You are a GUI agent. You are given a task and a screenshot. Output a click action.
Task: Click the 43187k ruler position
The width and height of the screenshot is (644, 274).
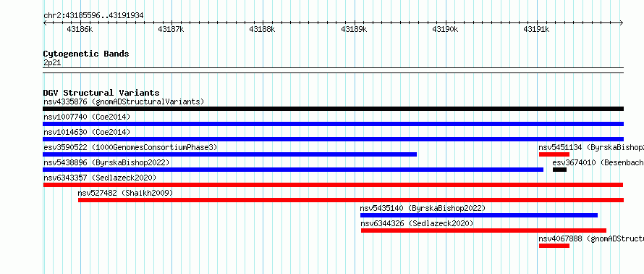click(171, 29)
